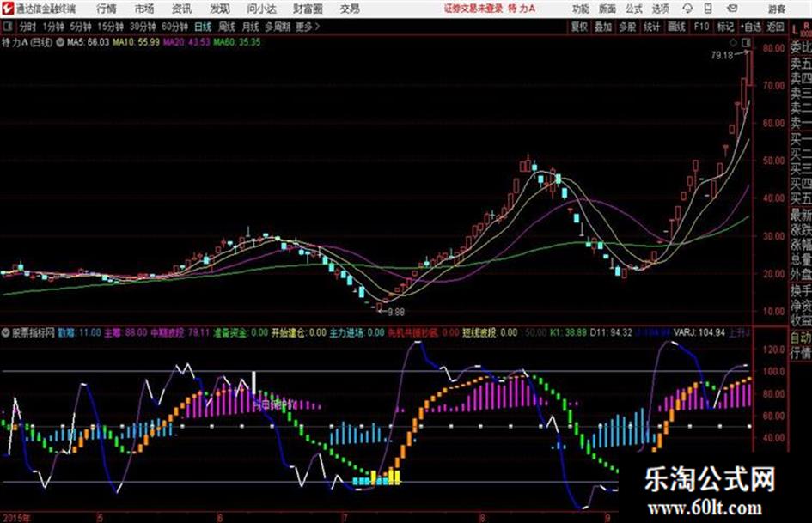The image size is (812, 523).
Task: Click the red L icon on right panel
Action: [x=795, y=30]
